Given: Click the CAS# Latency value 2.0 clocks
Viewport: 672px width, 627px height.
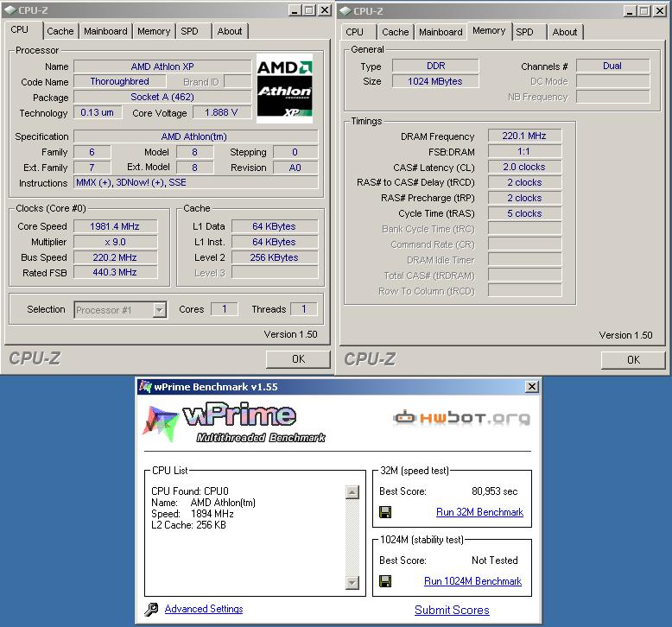Looking at the screenshot, I should tap(524, 167).
